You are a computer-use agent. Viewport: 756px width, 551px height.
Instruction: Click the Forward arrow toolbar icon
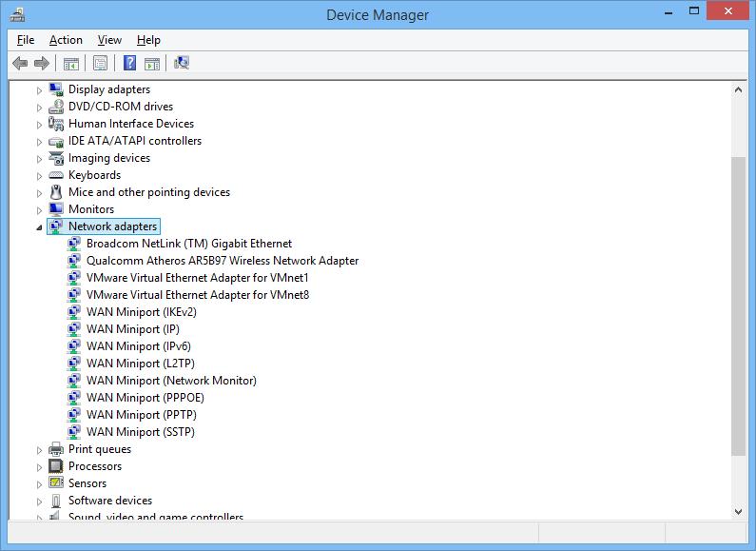tap(42, 63)
